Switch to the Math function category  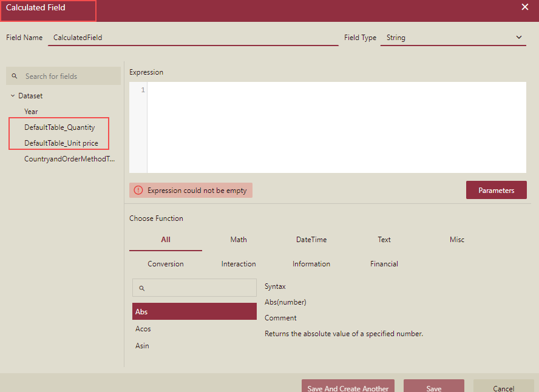click(238, 239)
